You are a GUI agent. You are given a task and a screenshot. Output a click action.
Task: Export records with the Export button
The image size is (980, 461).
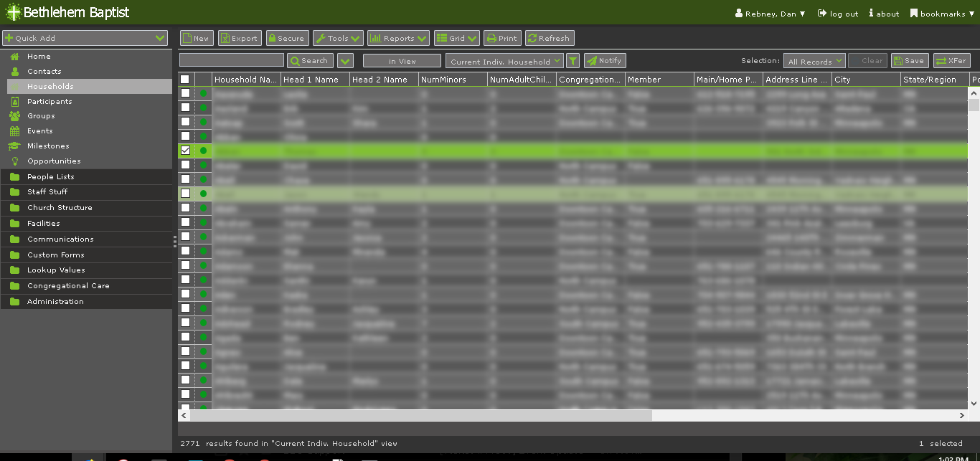pyautogui.click(x=240, y=38)
